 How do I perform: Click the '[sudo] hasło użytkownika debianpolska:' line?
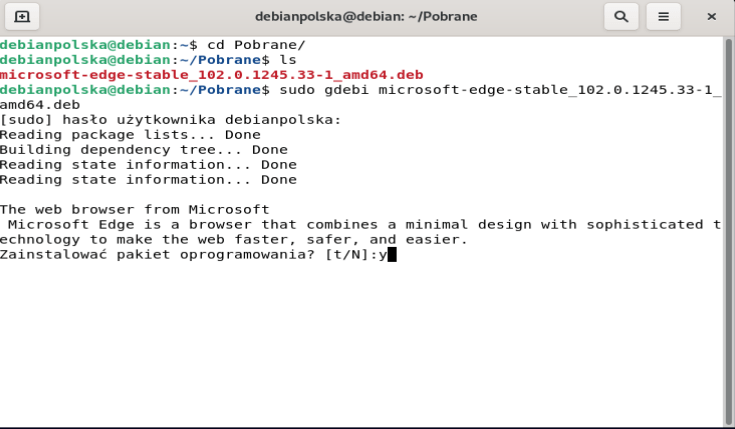171,120
